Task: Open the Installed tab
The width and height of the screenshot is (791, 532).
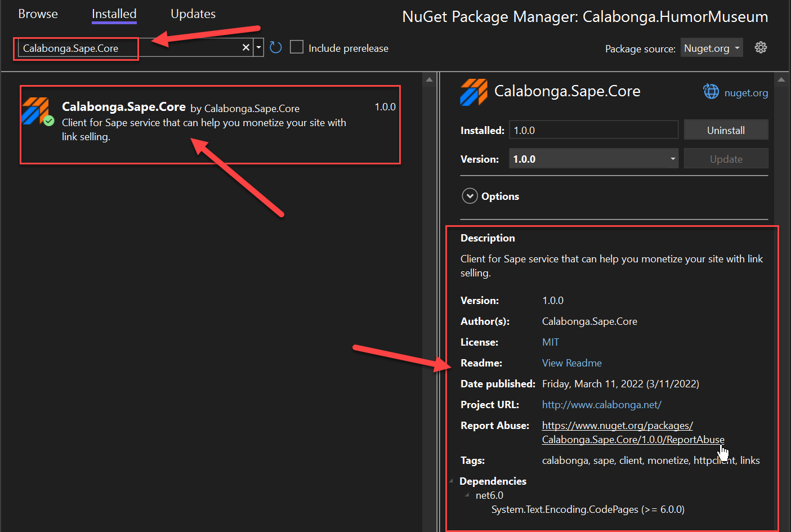Action: pos(114,14)
